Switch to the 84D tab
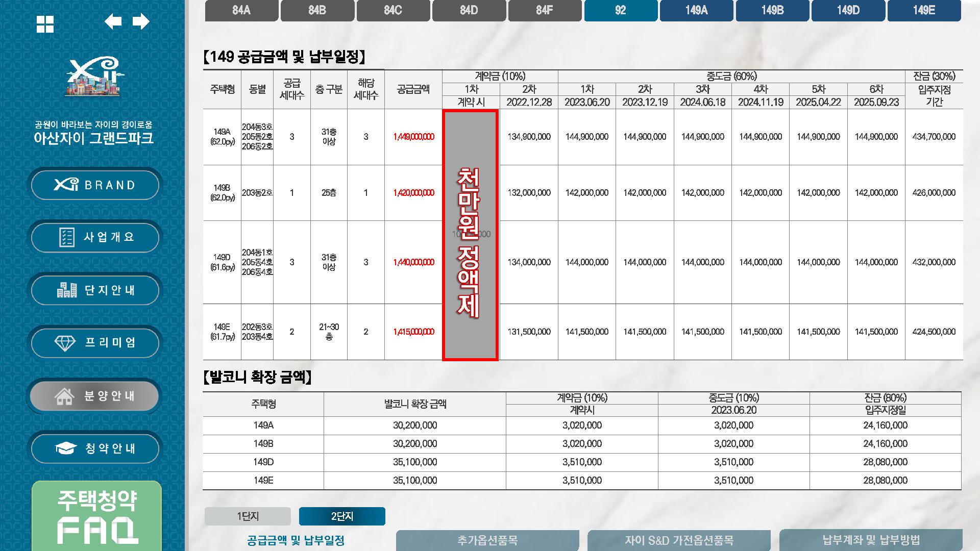Viewport: 980px width, 551px height. (469, 10)
